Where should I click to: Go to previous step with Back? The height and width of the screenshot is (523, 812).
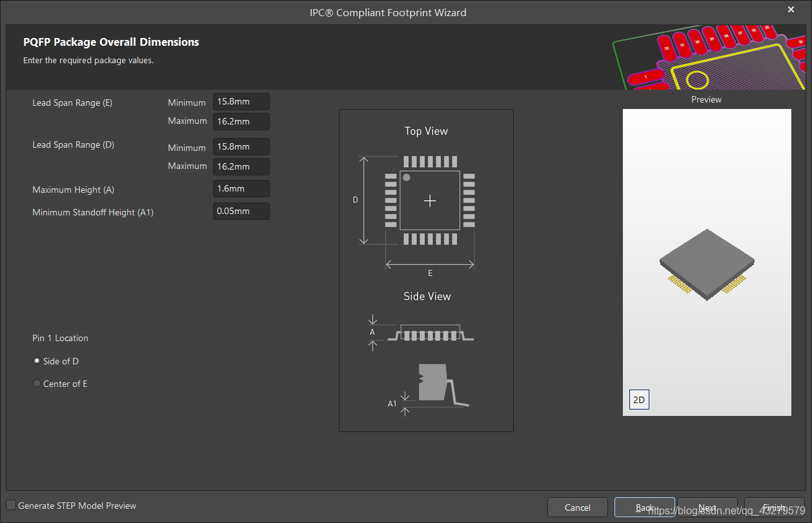pyautogui.click(x=645, y=508)
